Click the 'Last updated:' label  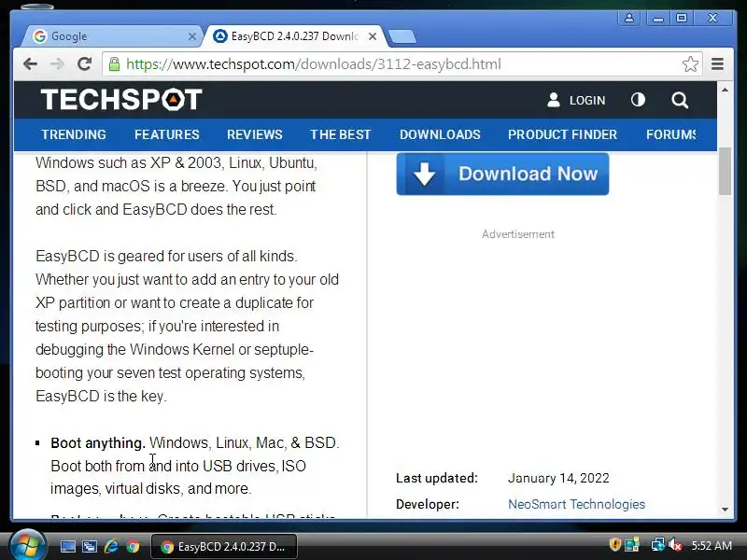[x=436, y=478]
